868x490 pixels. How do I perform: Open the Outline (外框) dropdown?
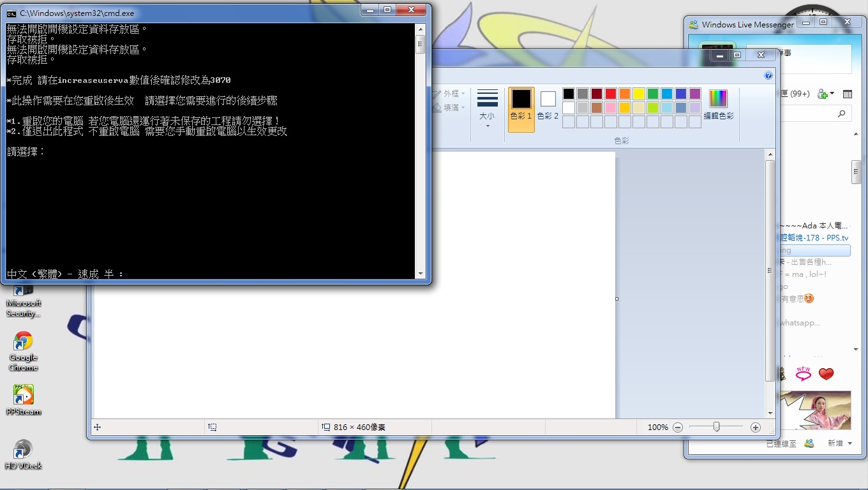(x=451, y=94)
